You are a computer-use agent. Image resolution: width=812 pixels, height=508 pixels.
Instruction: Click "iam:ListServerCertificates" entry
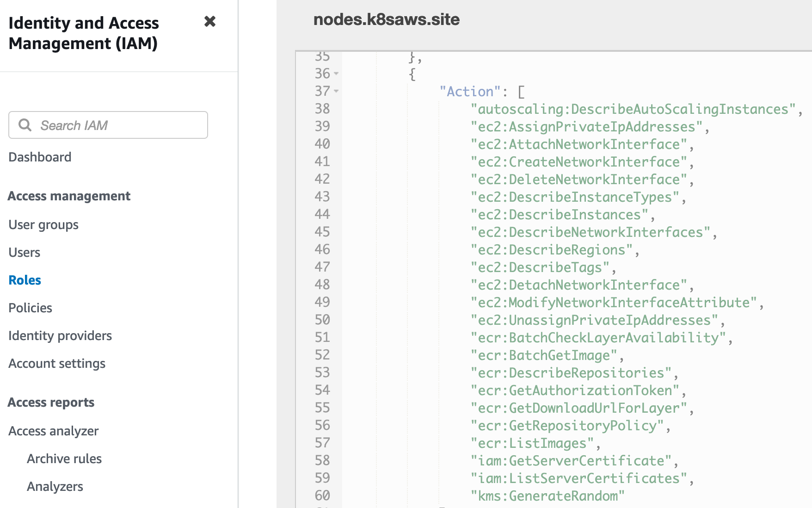pyautogui.click(x=579, y=478)
